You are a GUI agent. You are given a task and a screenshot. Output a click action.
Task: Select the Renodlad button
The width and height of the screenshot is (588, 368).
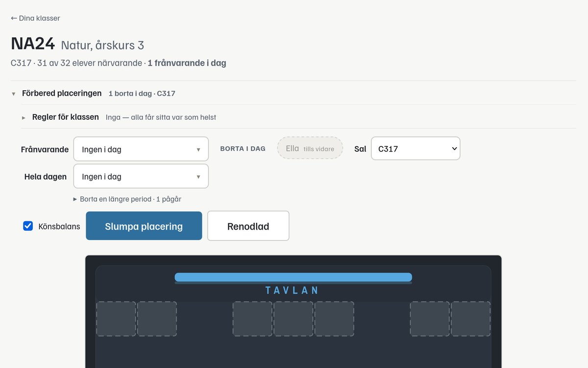[x=248, y=226]
